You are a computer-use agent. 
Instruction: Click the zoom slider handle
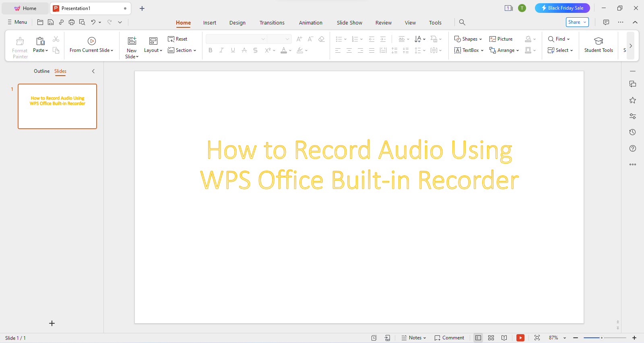[x=602, y=338]
